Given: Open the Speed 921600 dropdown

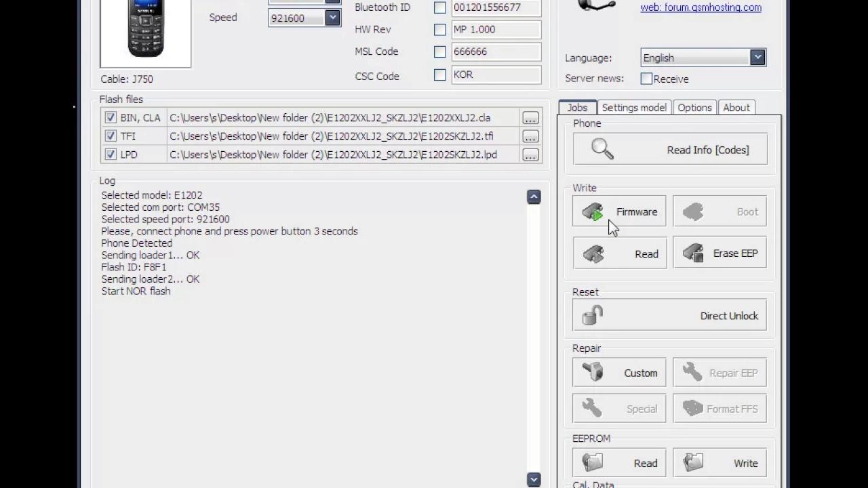Looking at the screenshot, I should click(332, 18).
